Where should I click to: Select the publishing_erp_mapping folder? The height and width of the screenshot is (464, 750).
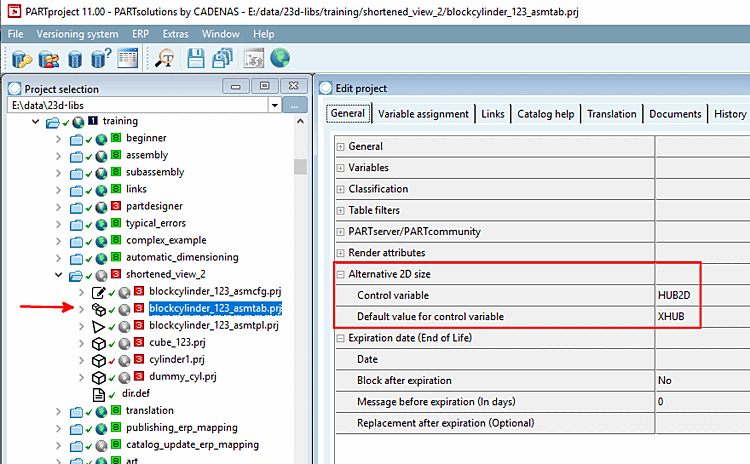pyautogui.click(x=182, y=428)
